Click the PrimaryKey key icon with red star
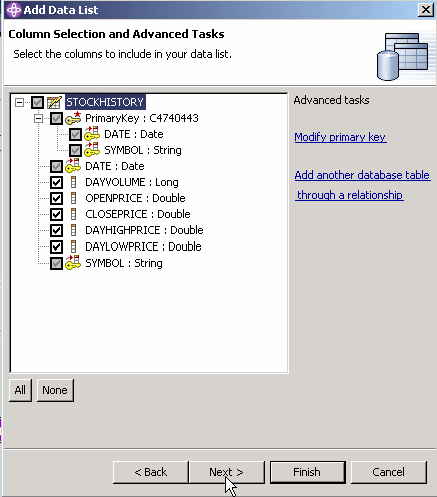Viewport: 437px width, 497px height. pos(73,118)
